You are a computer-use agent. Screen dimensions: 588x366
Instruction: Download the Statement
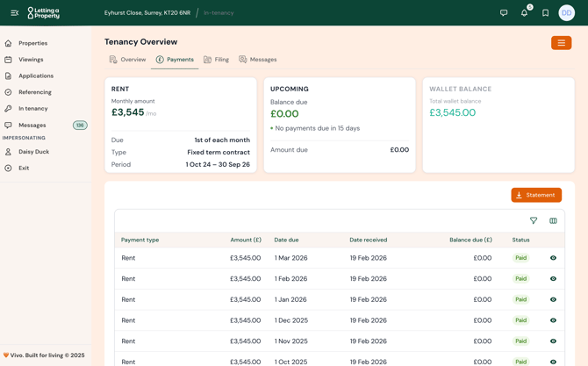tap(536, 195)
